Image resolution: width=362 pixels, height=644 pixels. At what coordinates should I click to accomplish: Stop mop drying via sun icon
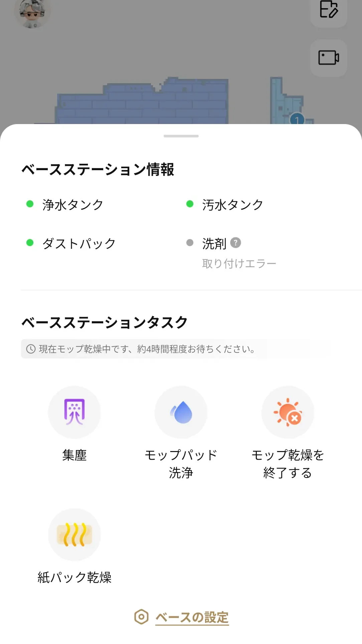288,412
